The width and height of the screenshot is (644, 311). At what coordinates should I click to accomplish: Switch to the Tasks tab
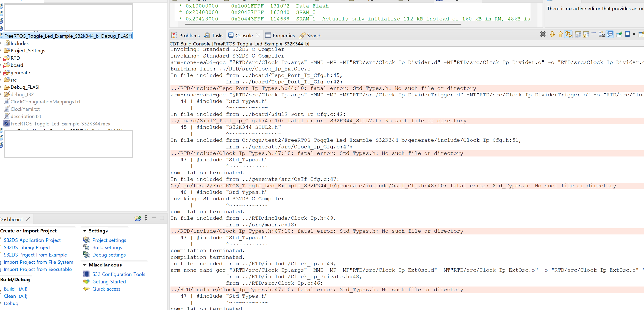tap(214, 35)
